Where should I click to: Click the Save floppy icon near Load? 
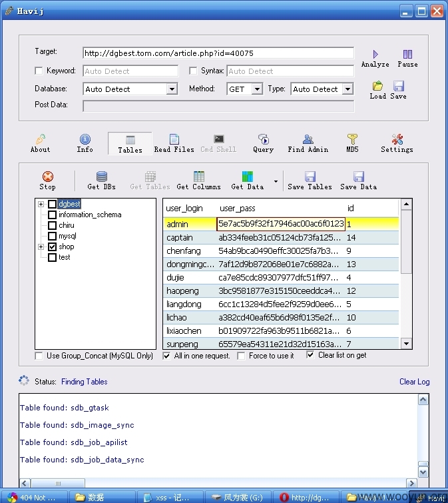tap(398, 86)
